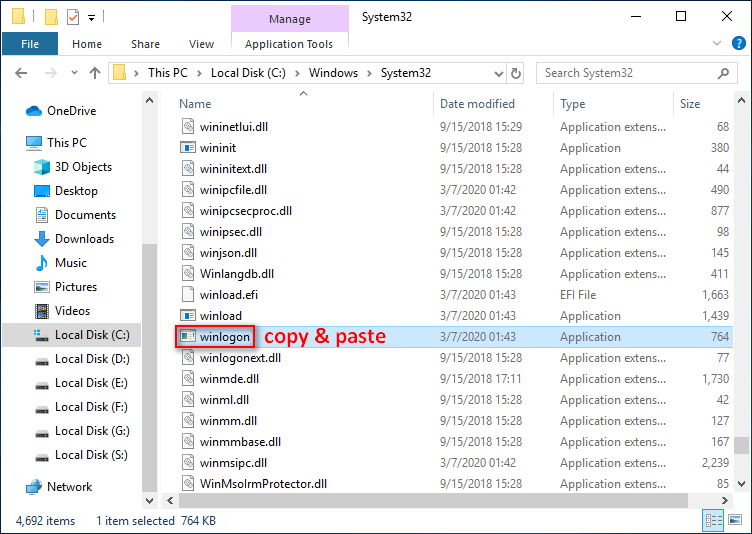Sort by the Name column header
Image resolution: width=752 pixels, height=534 pixels.
[195, 104]
